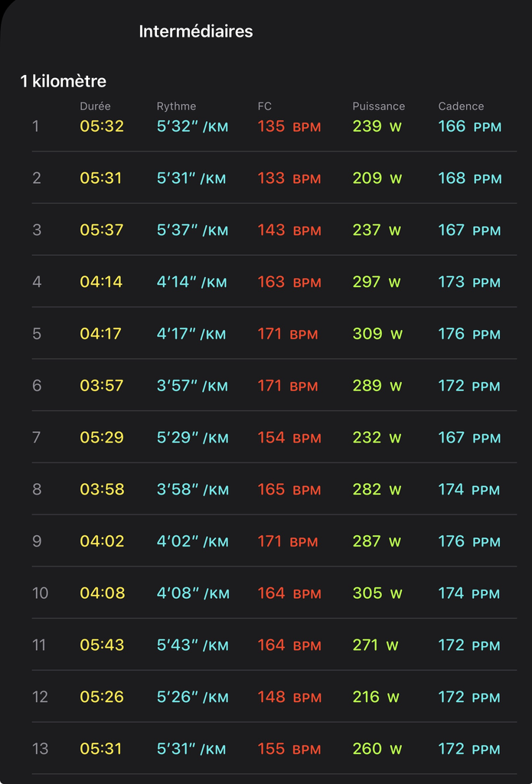This screenshot has height=784, width=532.
Task: Click heart rate 135 BPM
Action: click(289, 126)
